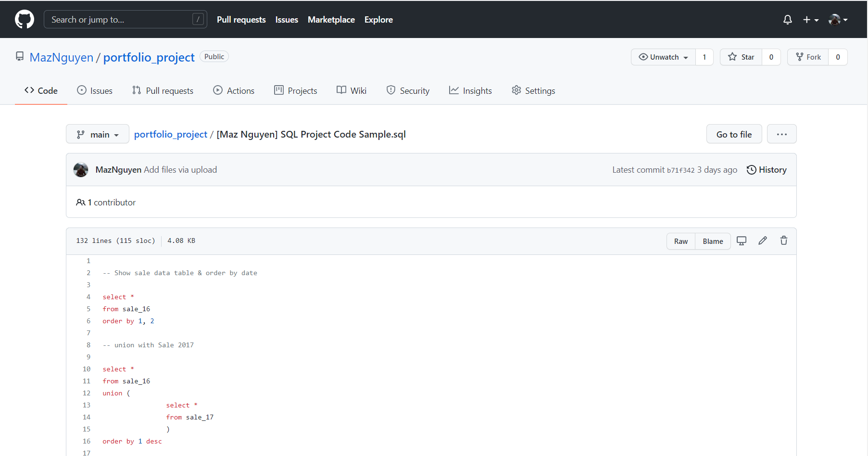Viewport: 868px width, 456px height.
Task: Open Raw file view
Action: (x=681, y=241)
